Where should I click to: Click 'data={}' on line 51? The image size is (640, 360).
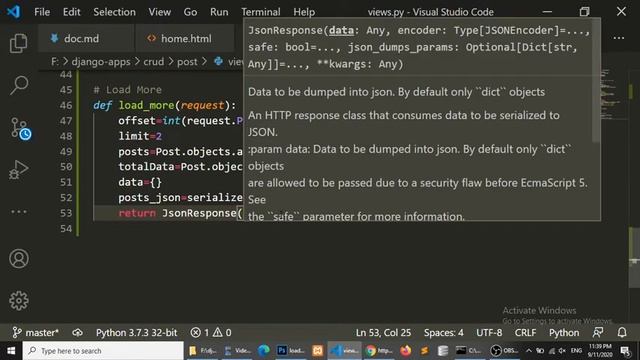[140, 182]
